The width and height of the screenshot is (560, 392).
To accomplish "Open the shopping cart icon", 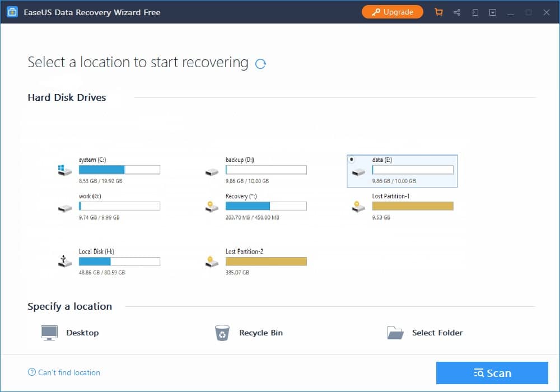I will pyautogui.click(x=438, y=12).
